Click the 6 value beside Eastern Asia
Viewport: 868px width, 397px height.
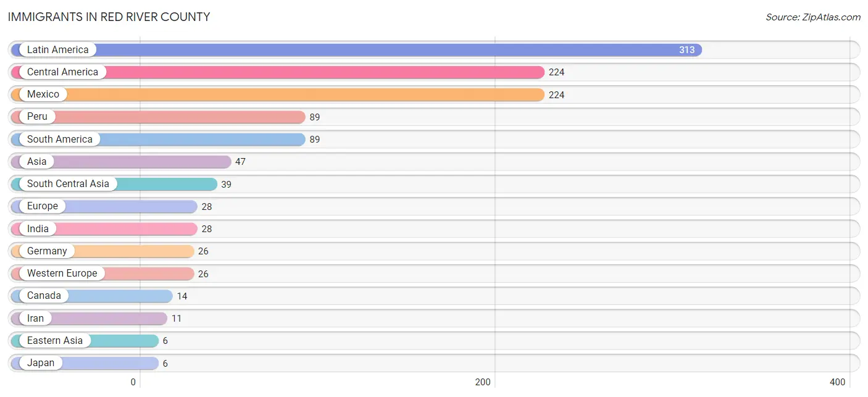click(x=165, y=341)
